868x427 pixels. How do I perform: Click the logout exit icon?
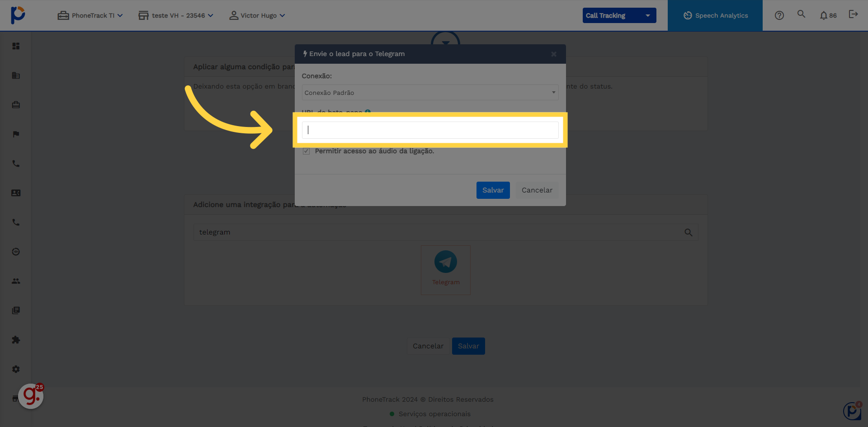[853, 14]
